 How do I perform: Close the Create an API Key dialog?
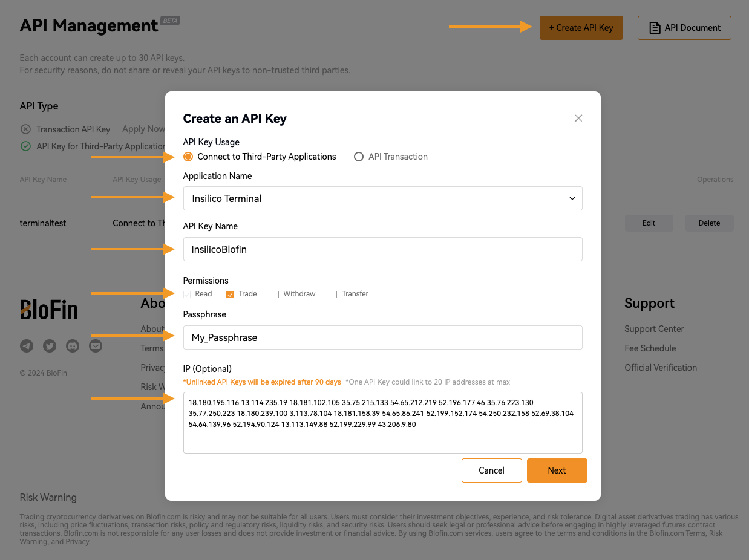click(x=578, y=119)
